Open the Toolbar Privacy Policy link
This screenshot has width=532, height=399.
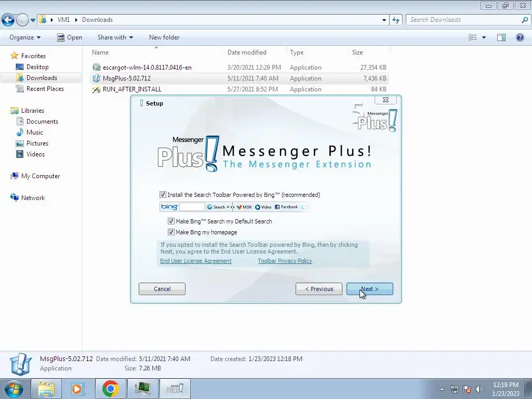coord(285,261)
